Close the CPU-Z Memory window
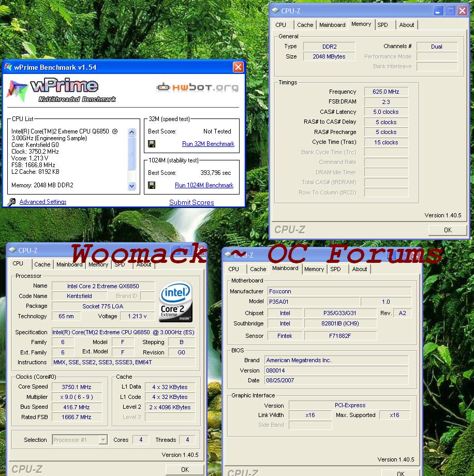The width and height of the screenshot is (474, 476). click(463, 11)
